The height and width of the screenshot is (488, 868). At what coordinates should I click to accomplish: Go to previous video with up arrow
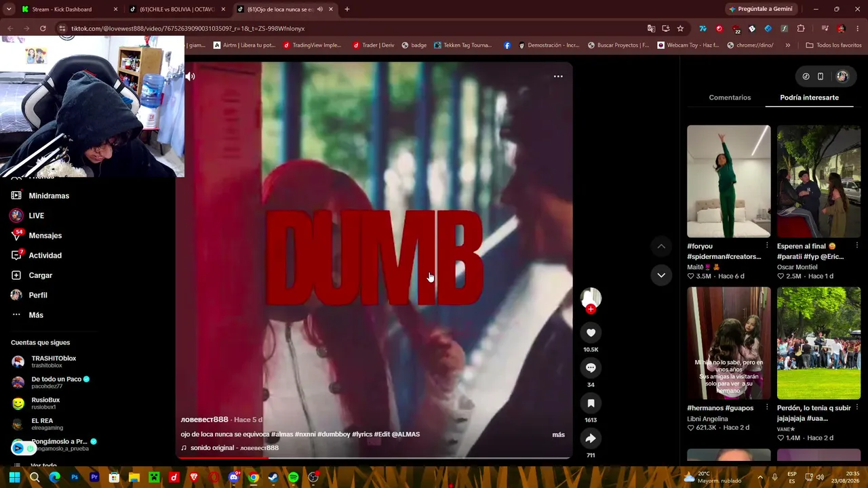pos(661,246)
